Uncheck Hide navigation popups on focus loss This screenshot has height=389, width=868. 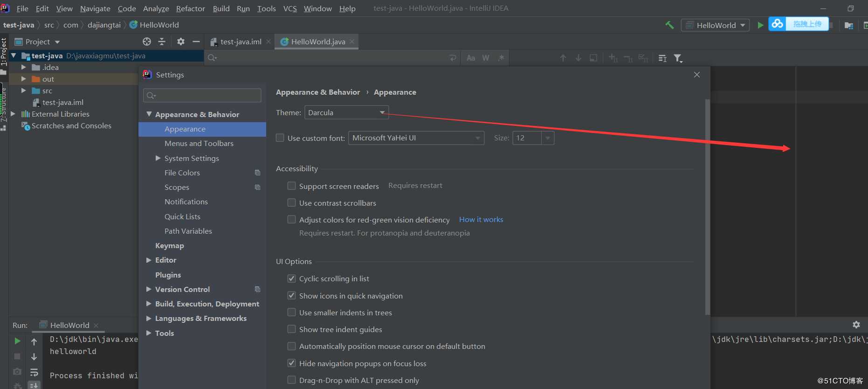click(292, 363)
